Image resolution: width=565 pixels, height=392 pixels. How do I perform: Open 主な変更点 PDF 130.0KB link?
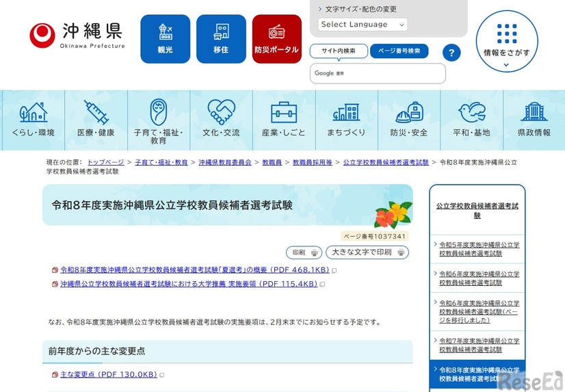(x=109, y=375)
